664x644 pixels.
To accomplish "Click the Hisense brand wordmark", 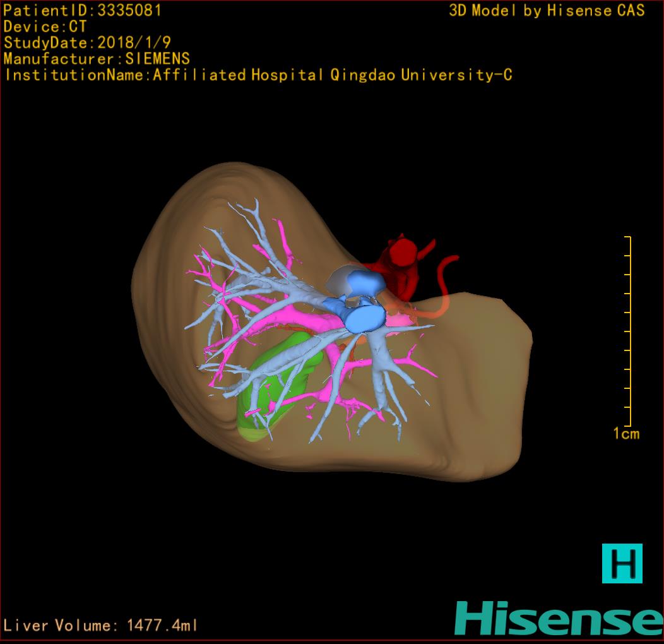I will (559, 618).
